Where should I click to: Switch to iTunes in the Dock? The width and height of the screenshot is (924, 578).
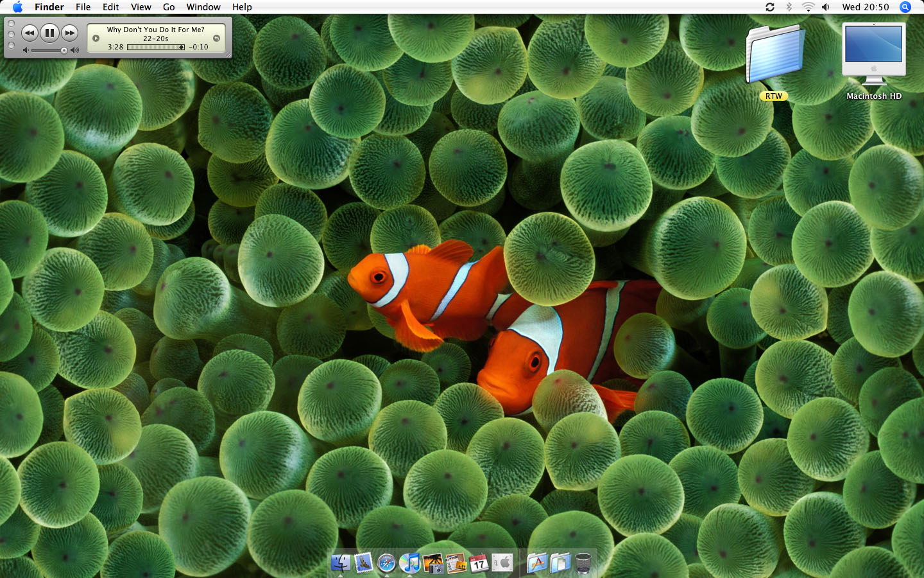409,563
